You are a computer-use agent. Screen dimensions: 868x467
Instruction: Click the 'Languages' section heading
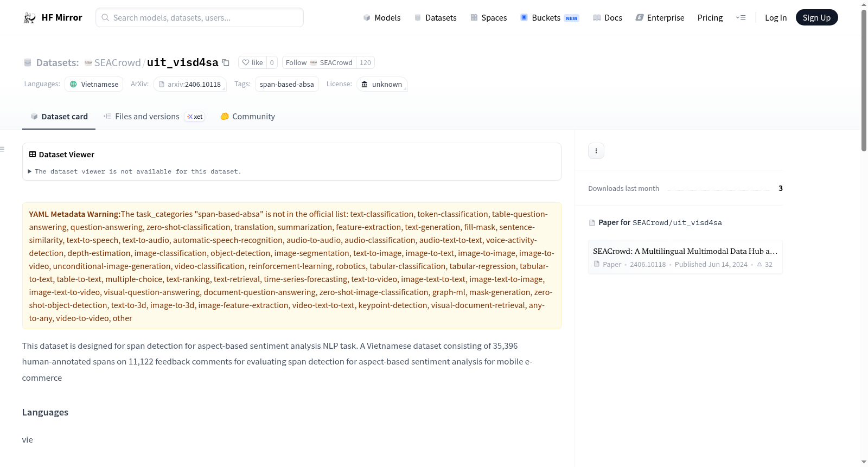[45, 412]
